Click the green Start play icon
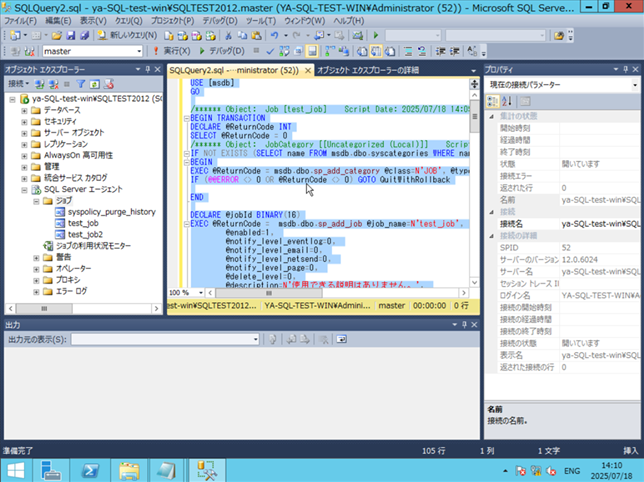 pyautogui.click(x=376, y=36)
